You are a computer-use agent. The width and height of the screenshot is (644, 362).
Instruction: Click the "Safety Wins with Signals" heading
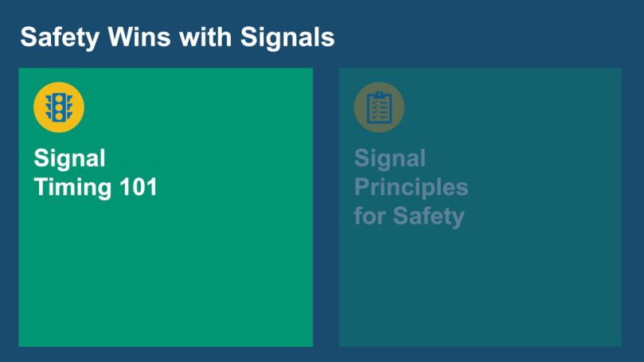(x=177, y=37)
